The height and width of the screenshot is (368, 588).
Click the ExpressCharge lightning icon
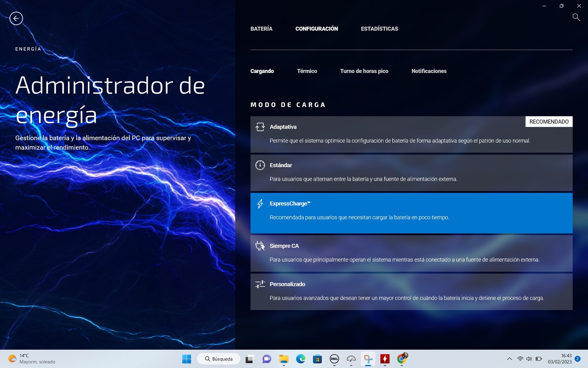[260, 203]
